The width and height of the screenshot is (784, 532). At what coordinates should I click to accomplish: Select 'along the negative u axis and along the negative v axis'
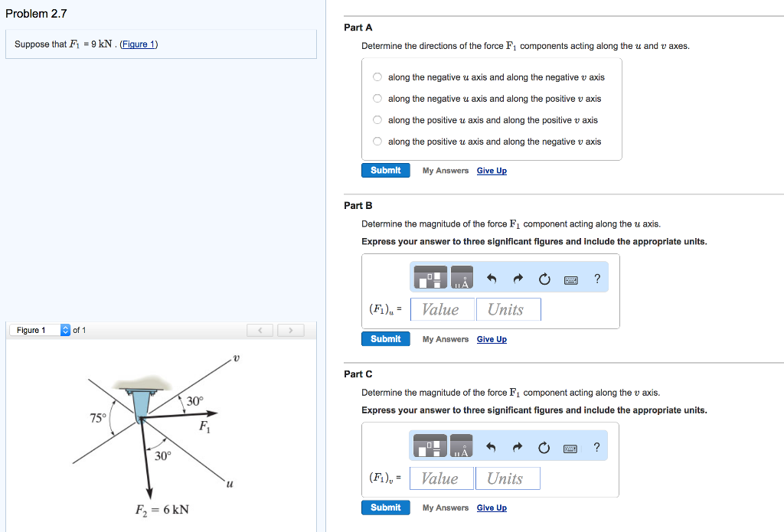click(x=377, y=77)
